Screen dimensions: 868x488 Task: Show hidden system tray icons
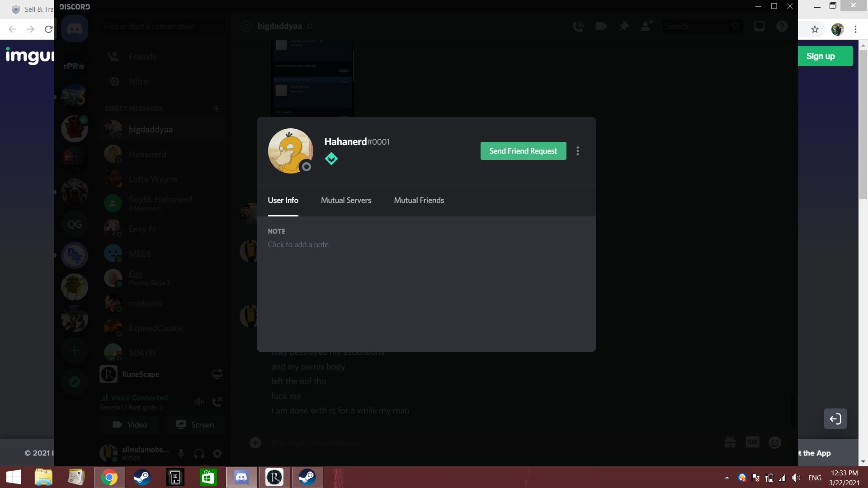727,478
